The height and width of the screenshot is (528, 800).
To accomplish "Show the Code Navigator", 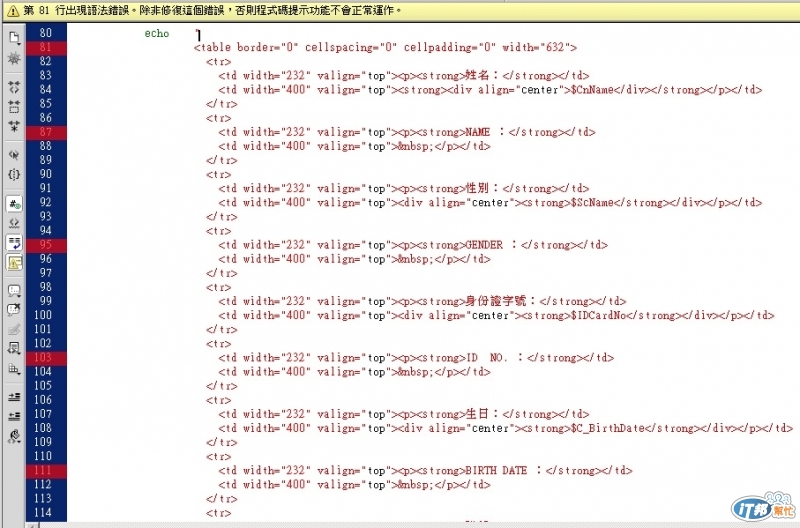I will point(14,58).
